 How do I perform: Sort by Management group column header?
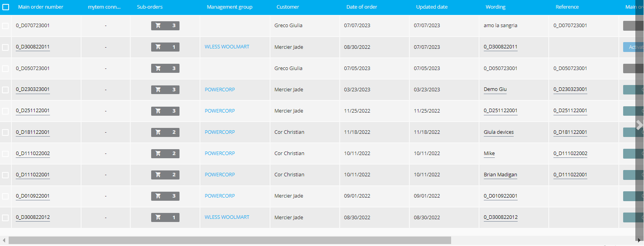[229, 7]
